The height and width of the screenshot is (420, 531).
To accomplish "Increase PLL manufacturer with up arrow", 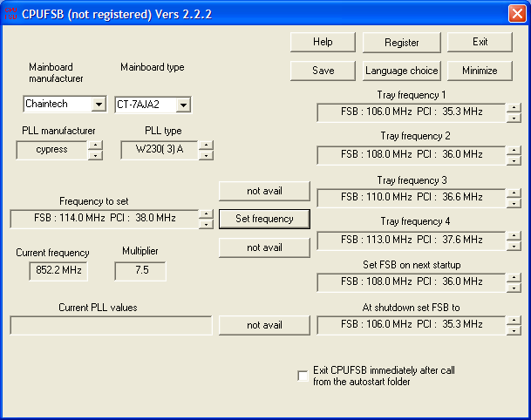I will (96, 146).
